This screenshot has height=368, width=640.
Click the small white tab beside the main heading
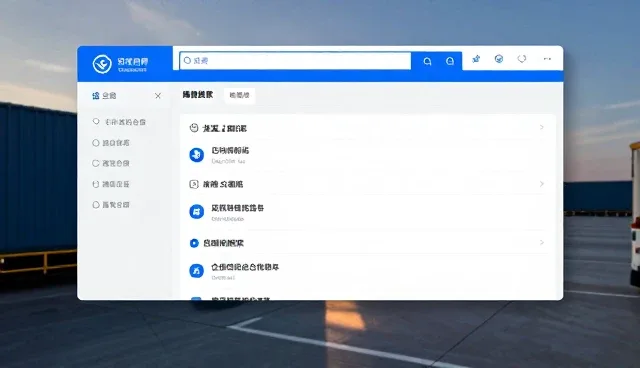240,95
